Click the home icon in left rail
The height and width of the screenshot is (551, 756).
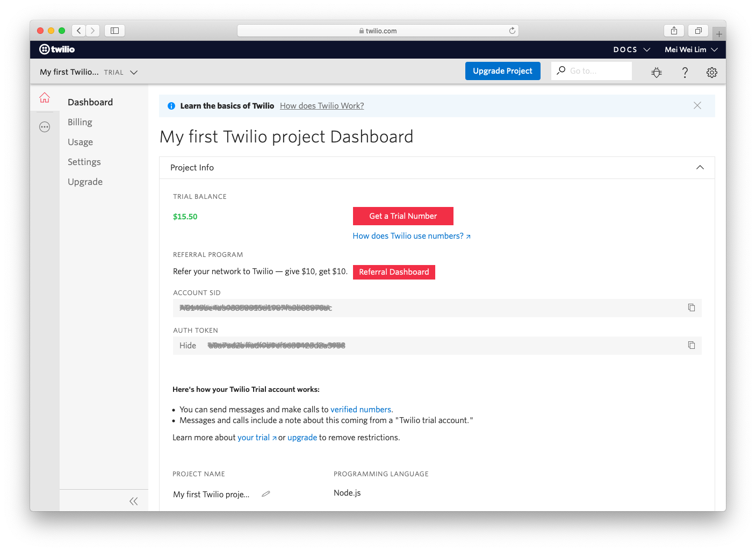[x=45, y=98]
